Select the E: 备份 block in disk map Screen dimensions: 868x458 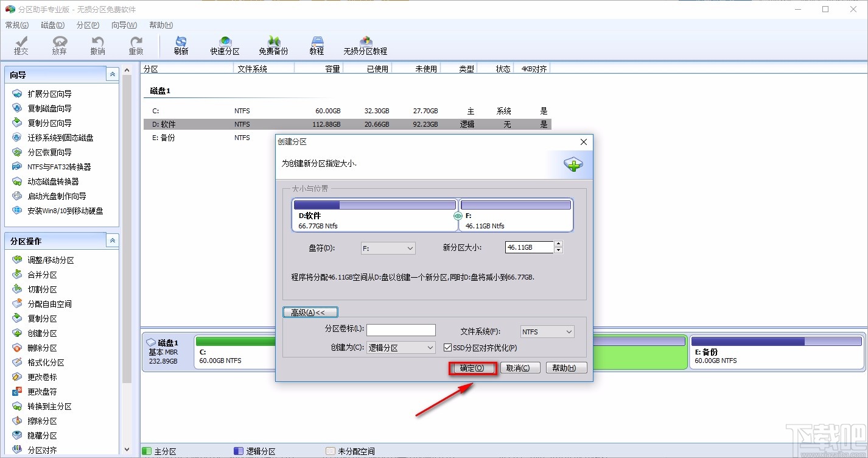click(x=776, y=352)
